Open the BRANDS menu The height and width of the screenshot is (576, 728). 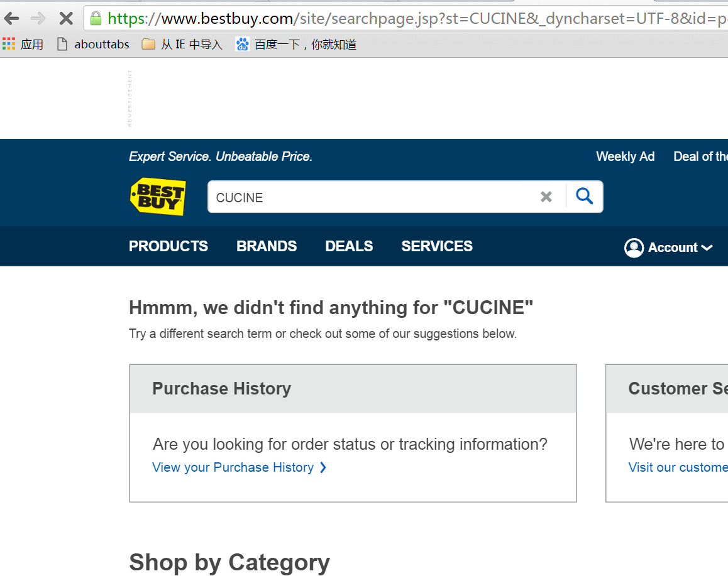[x=267, y=246]
